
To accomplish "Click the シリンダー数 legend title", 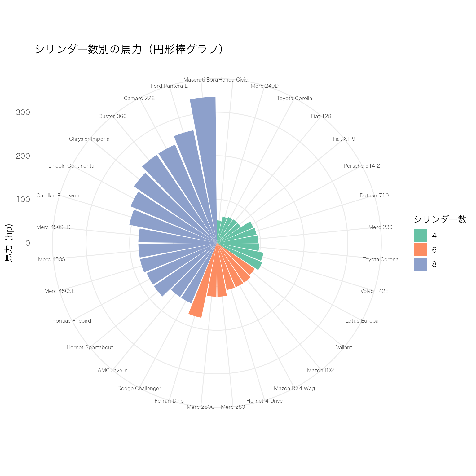I will click(x=440, y=219).
